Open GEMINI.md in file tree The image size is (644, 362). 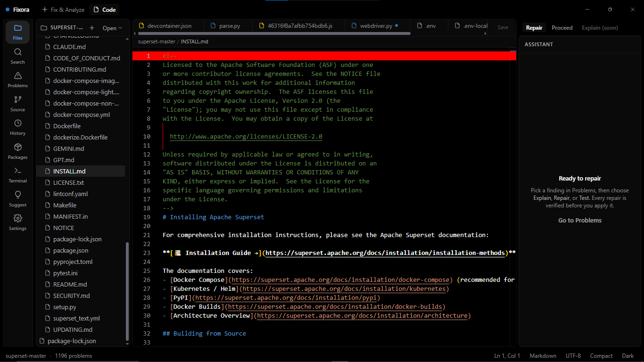pos(69,148)
